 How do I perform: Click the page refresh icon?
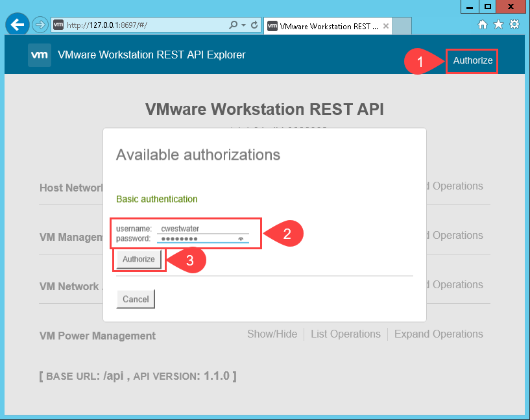(x=254, y=25)
